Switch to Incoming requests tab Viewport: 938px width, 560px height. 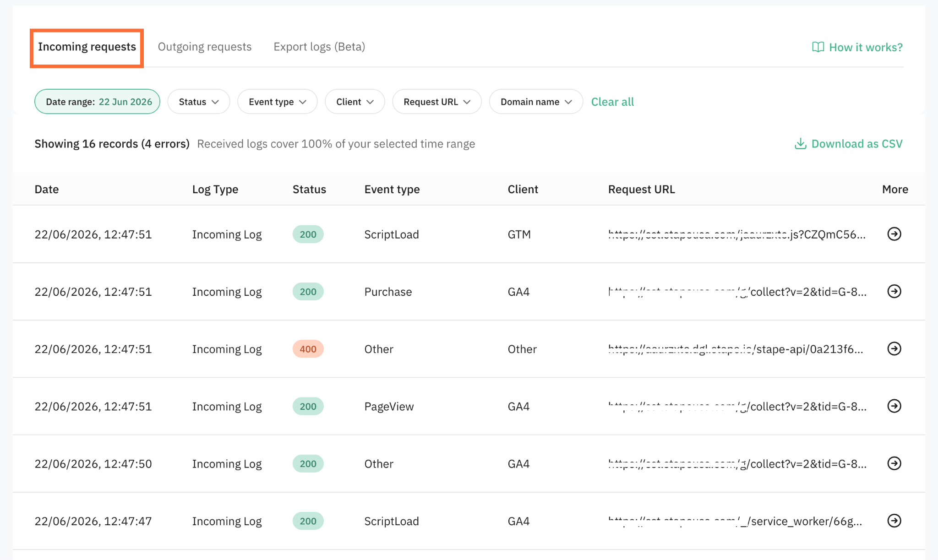(x=87, y=47)
